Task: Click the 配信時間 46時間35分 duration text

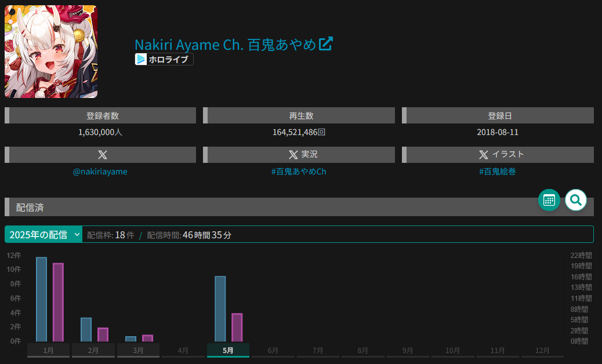Action: [189, 235]
